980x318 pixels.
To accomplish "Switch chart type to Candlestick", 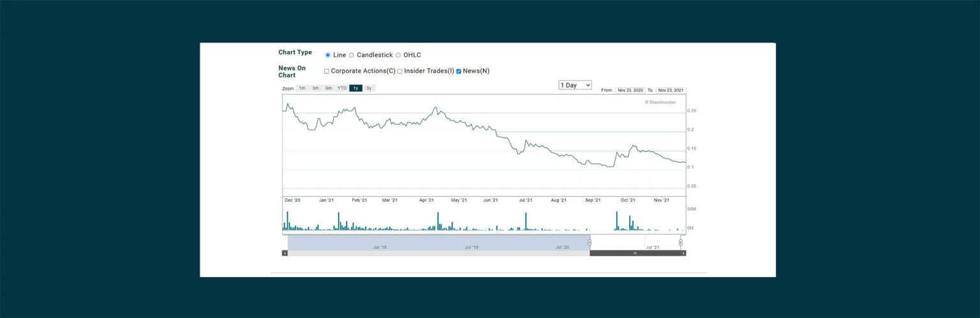I will [x=352, y=55].
